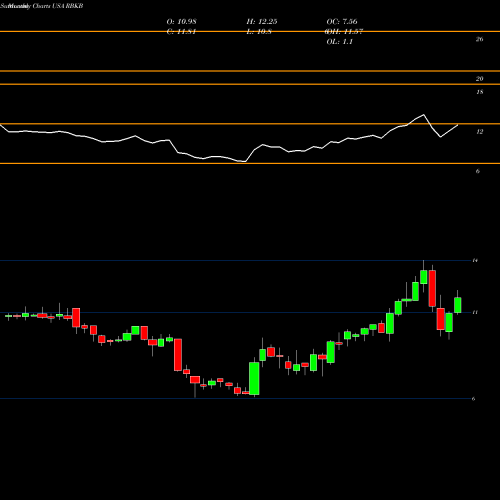Click the end point of the white line
Image resolution: width=500 pixels, height=500 pixels.
(457, 125)
